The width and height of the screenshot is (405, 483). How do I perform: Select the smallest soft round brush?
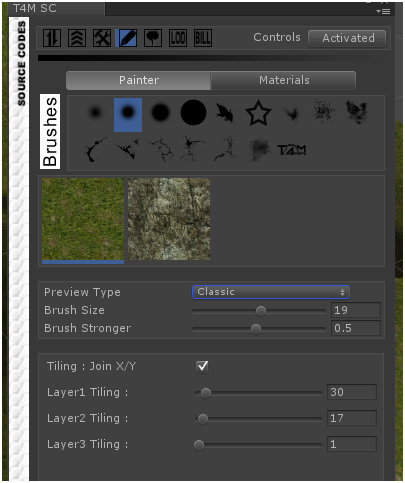coord(96,112)
